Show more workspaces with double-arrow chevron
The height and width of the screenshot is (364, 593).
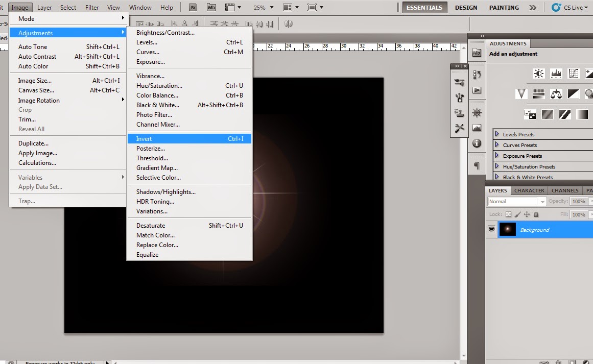[533, 8]
